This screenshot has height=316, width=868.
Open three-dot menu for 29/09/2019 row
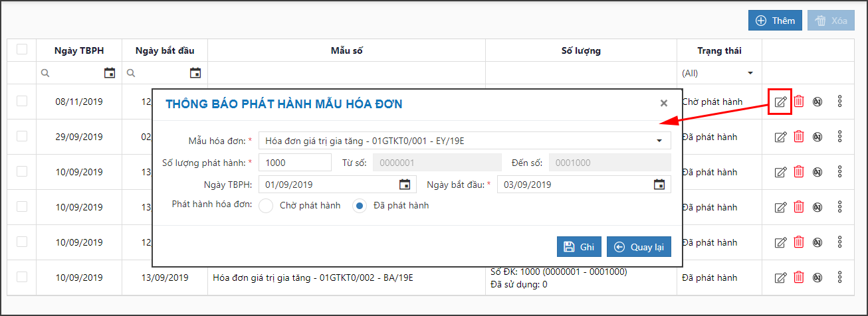coord(839,136)
